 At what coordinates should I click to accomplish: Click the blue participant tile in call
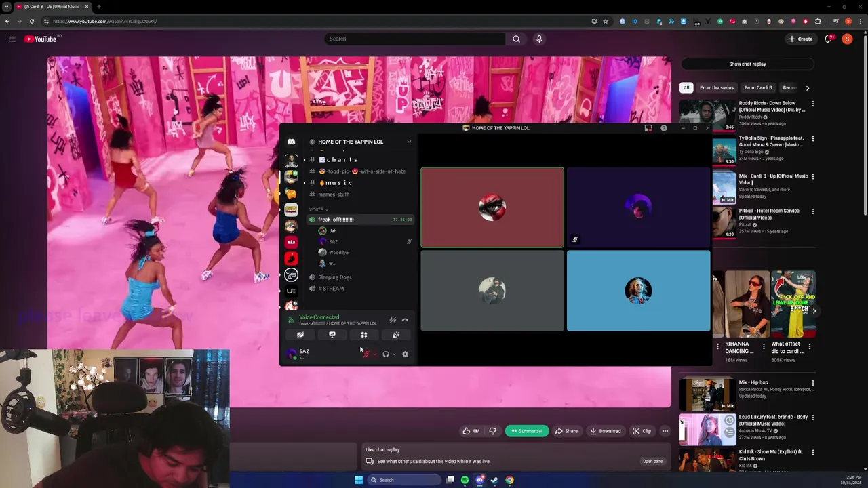[x=639, y=291]
